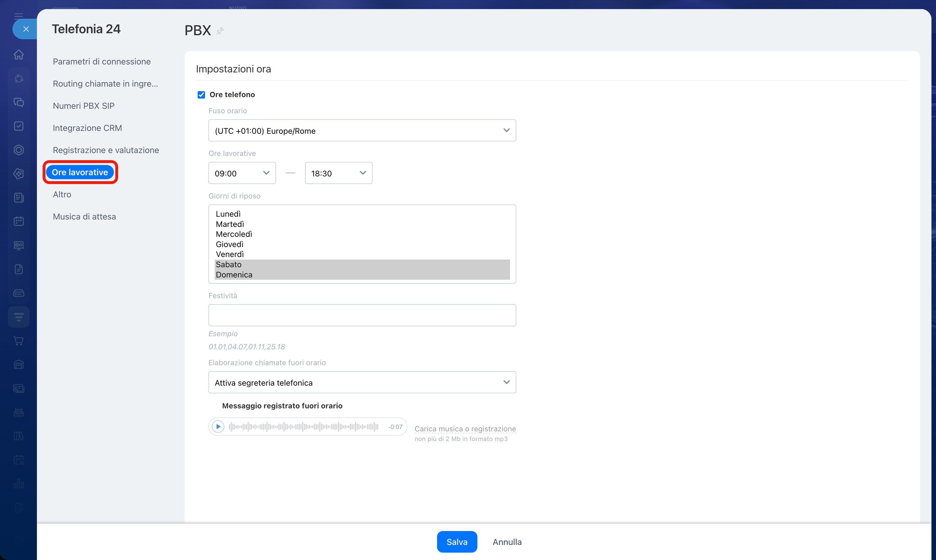
Task: Play the out-of-hours recorded message
Action: [x=218, y=427]
